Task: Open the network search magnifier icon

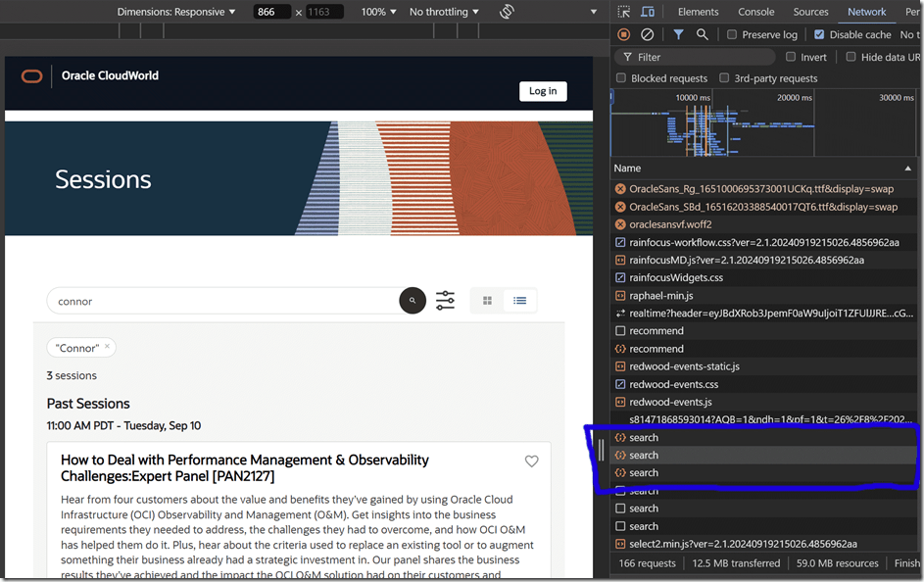Action: (703, 34)
